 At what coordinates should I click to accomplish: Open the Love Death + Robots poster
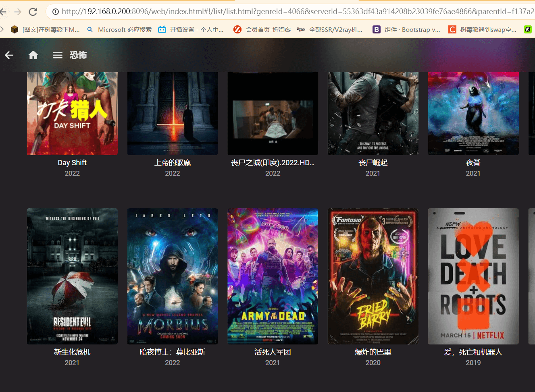coord(473,276)
